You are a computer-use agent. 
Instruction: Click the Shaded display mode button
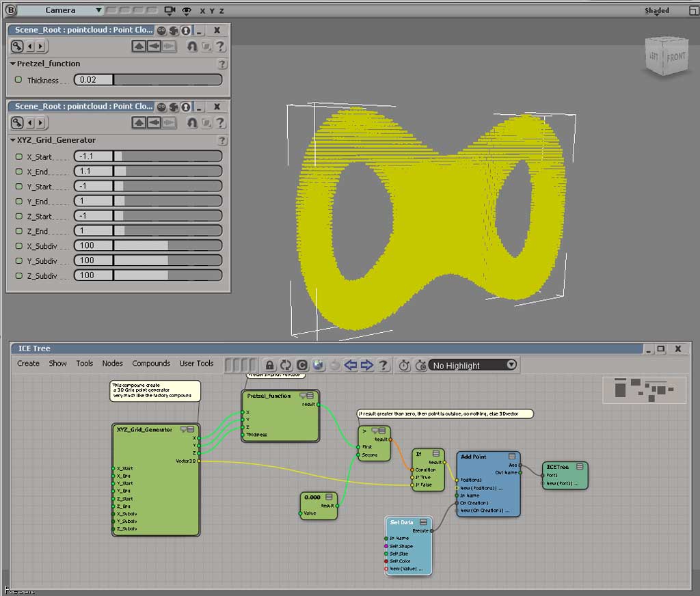click(x=657, y=11)
